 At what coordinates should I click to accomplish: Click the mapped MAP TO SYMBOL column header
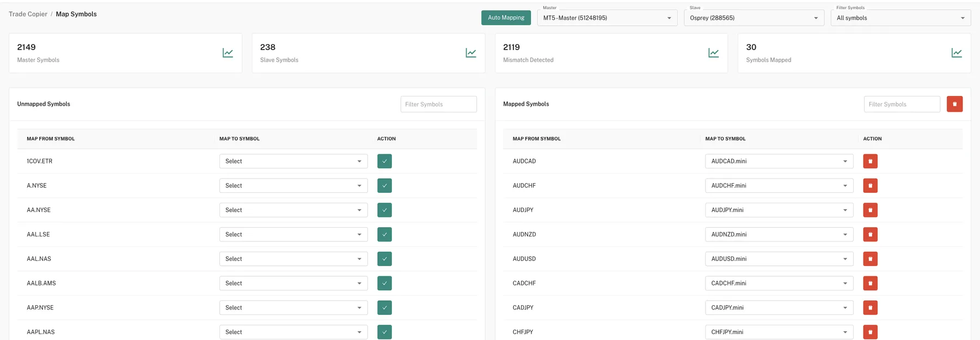click(x=725, y=139)
